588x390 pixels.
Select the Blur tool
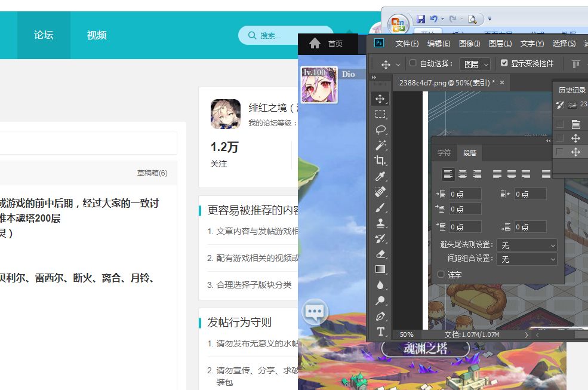click(x=380, y=285)
